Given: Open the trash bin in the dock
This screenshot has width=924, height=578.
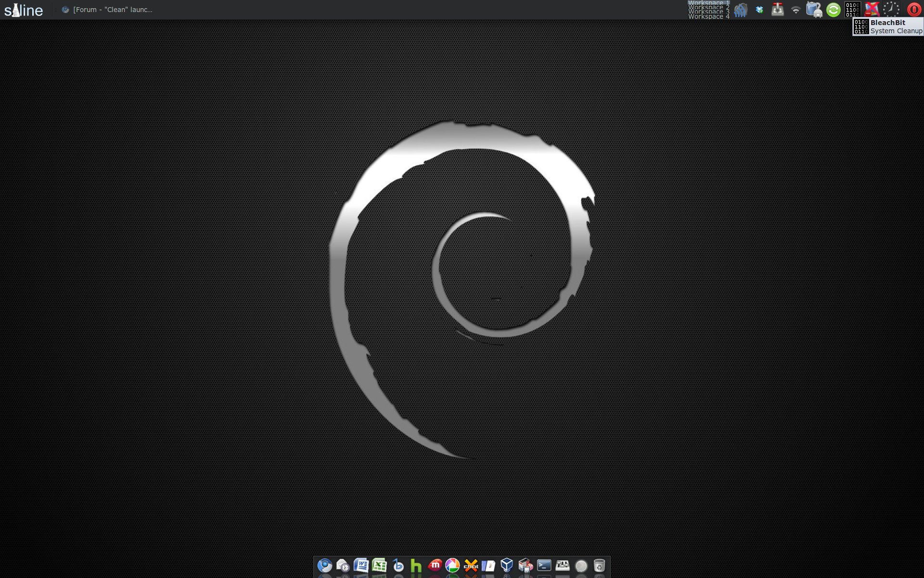Looking at the screenshot, I should click(599, 565).
